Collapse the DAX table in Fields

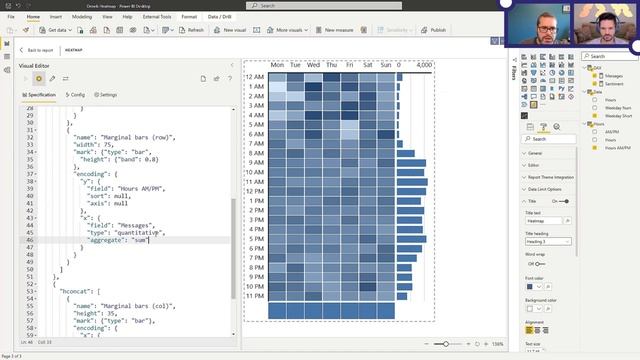pyautogui.click(x=584, y=68)
